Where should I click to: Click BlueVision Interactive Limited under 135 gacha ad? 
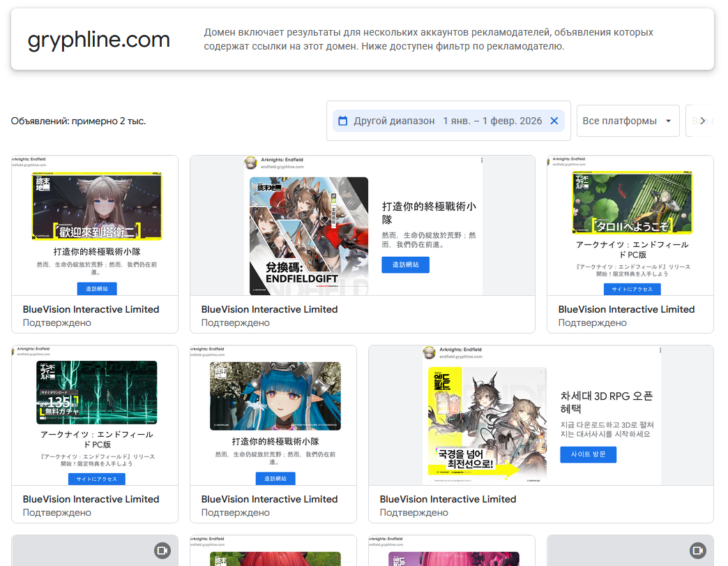[x=91, y=499]
